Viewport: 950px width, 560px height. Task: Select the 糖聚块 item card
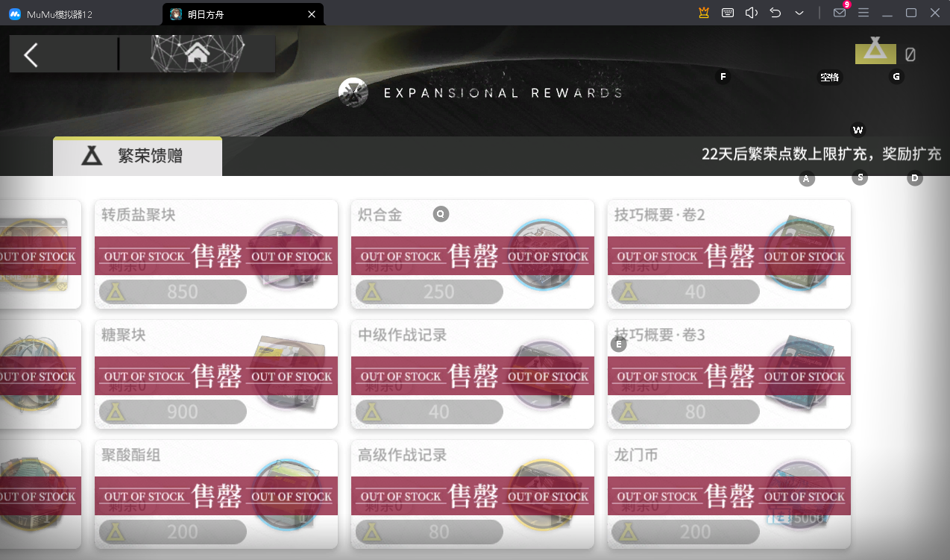tap(216, 374)
